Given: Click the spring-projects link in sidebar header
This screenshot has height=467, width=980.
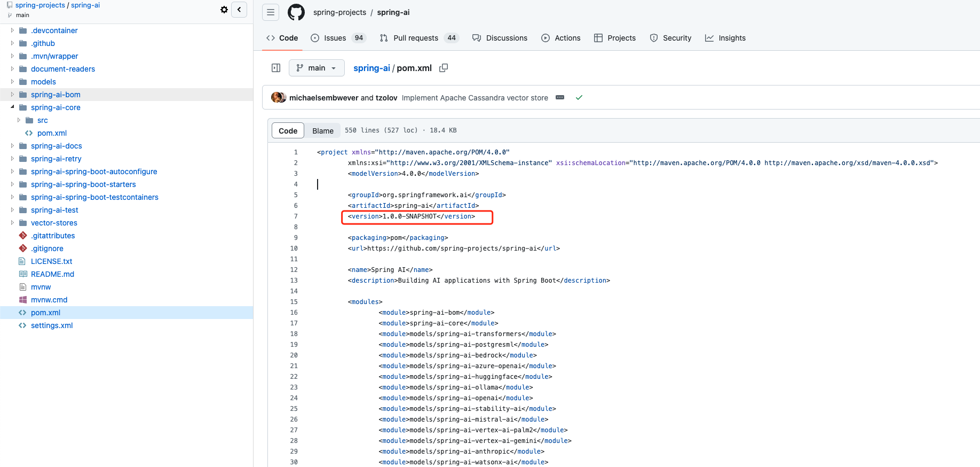Looking at the screenshot, I should pyautogui.click(x=40, y=5).
